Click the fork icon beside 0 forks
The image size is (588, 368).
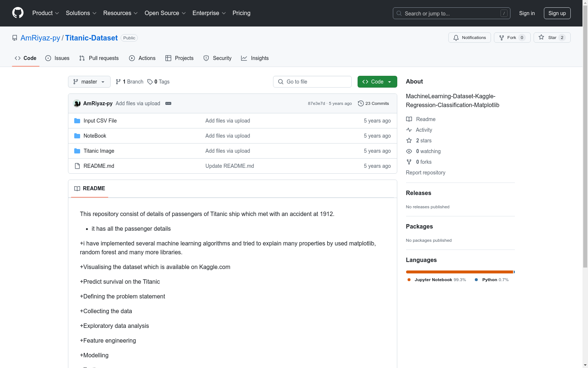click(x=409, y=162)
